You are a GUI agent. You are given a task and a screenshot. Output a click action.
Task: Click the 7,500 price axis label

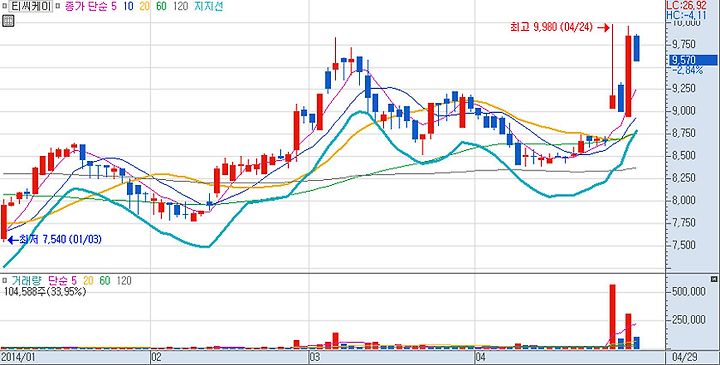tap(683, 245)
